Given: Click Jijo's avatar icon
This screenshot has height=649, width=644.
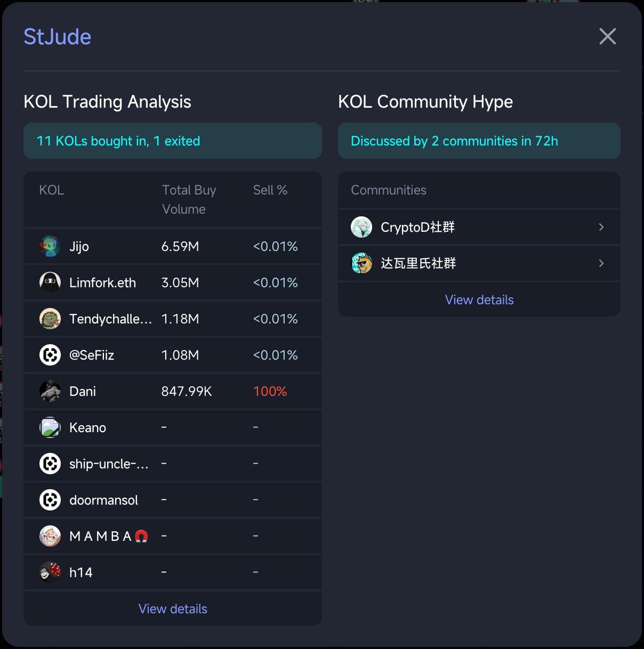Looking at the screenshot, I should (x=50, y=246).
